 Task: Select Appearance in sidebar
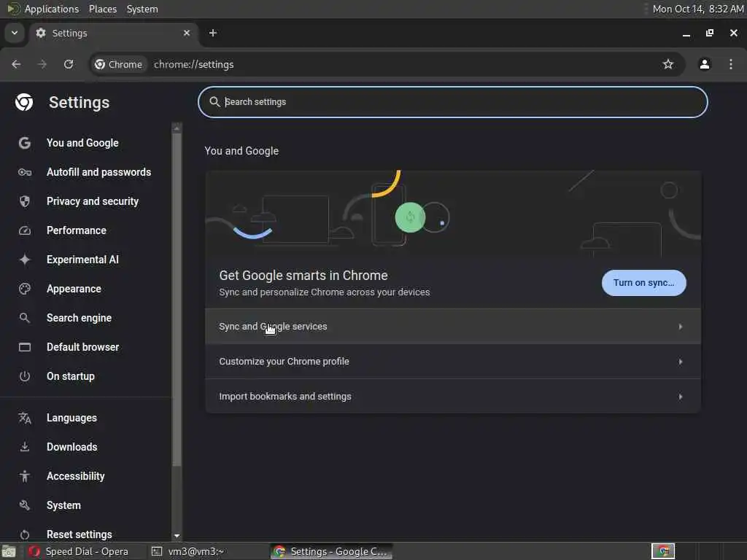[74, 289]
